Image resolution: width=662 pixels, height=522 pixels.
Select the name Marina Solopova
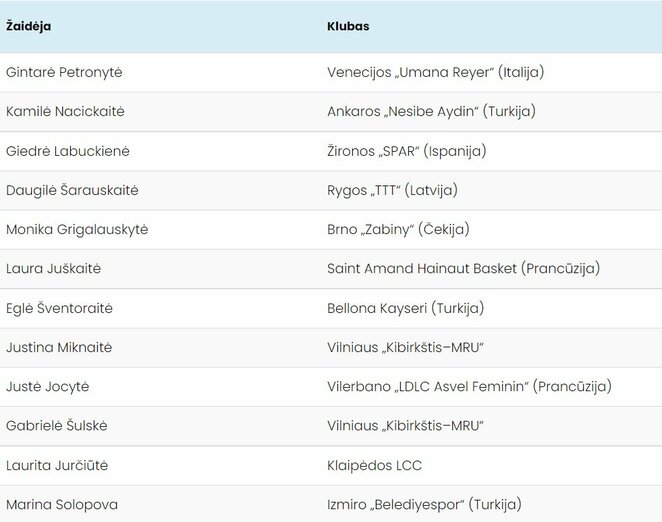coord(61,504)
